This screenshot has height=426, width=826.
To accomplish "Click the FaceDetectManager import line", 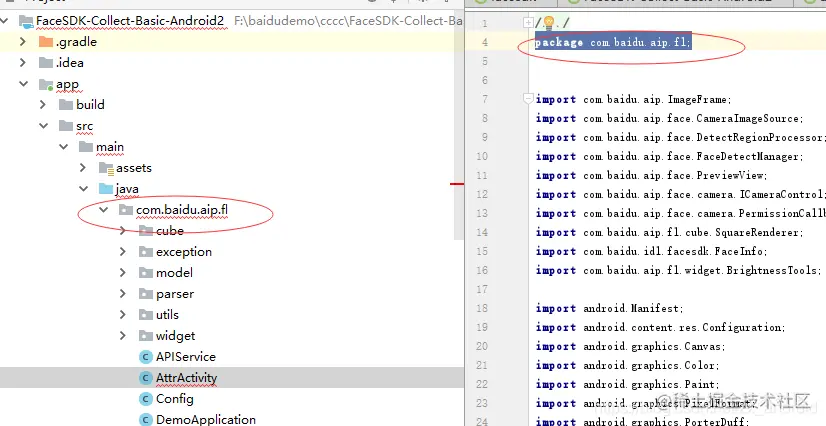I will point(670,156).
